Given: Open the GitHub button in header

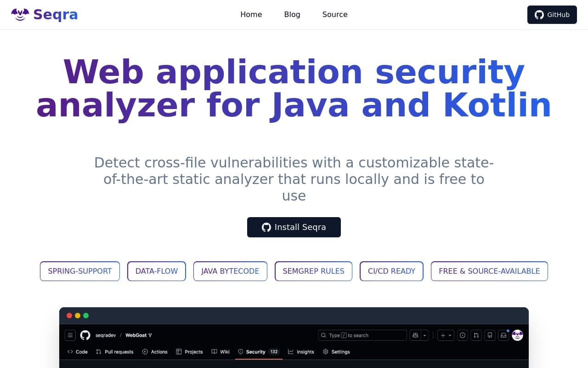Looking at the screenshot, I should point(552,15).
